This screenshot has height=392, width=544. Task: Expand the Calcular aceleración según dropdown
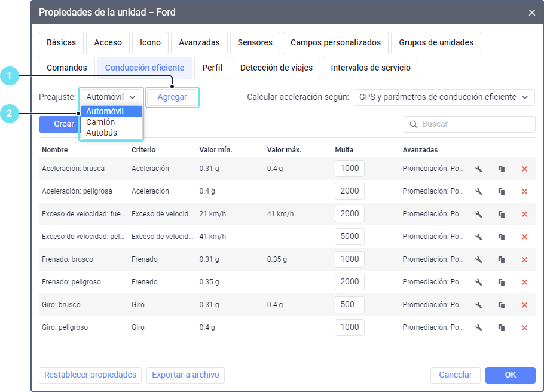444,97
